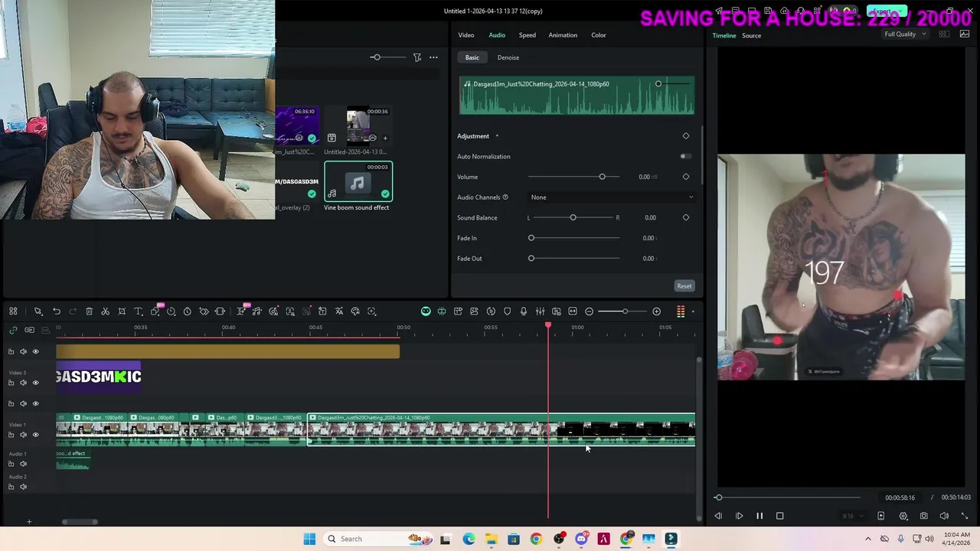980x551 pixels.
Task: Open the Animation tab
Action: 563,35
